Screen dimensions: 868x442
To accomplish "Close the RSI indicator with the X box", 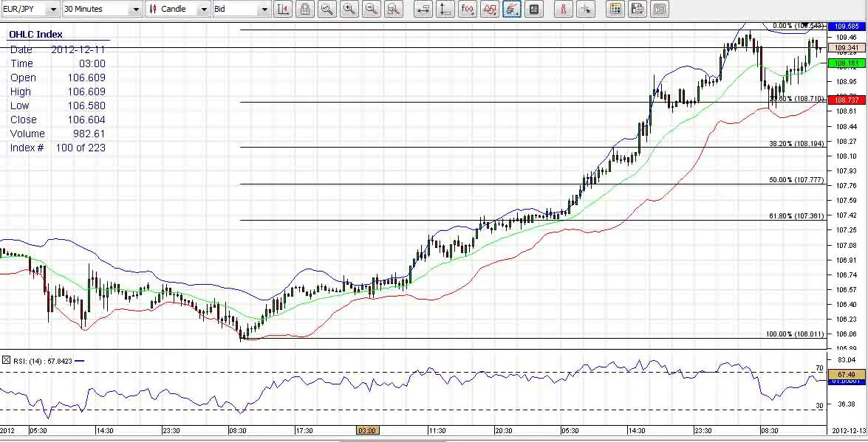I will [5, 360].
